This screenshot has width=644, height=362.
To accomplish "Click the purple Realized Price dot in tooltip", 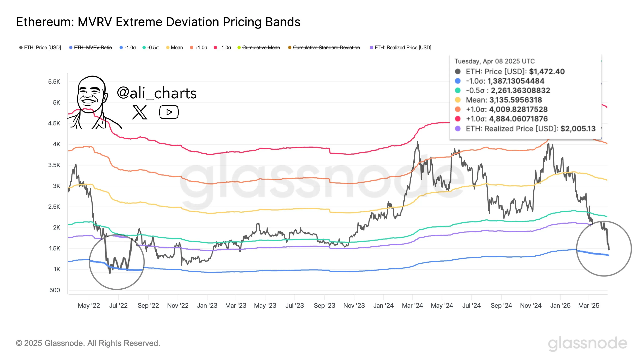I will click(458, 129).
